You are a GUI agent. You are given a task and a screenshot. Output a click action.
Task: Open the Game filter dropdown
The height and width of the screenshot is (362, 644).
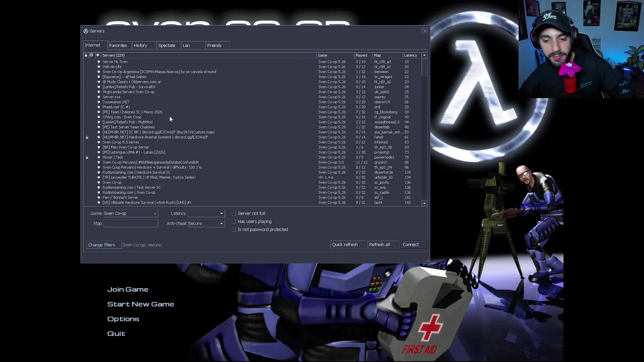tap(131, 214)
